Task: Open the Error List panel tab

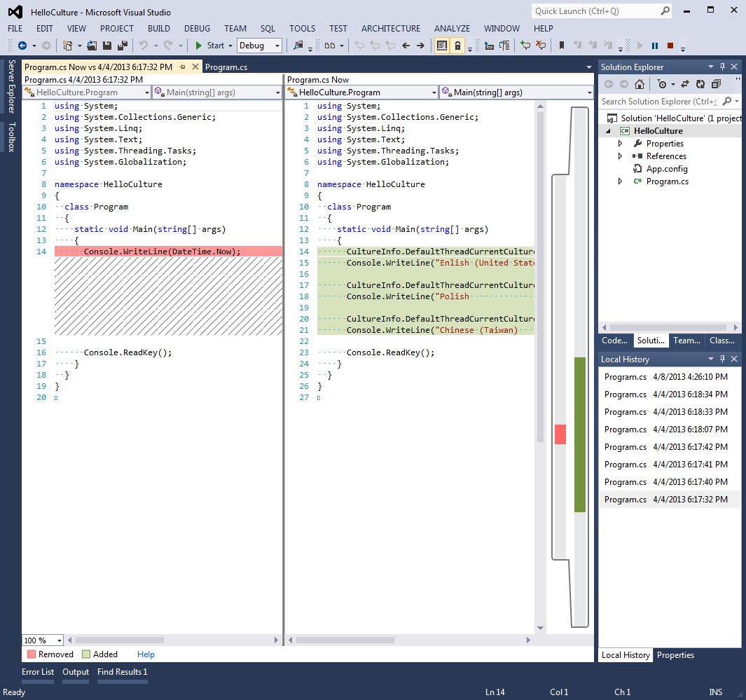Action: 38,672
